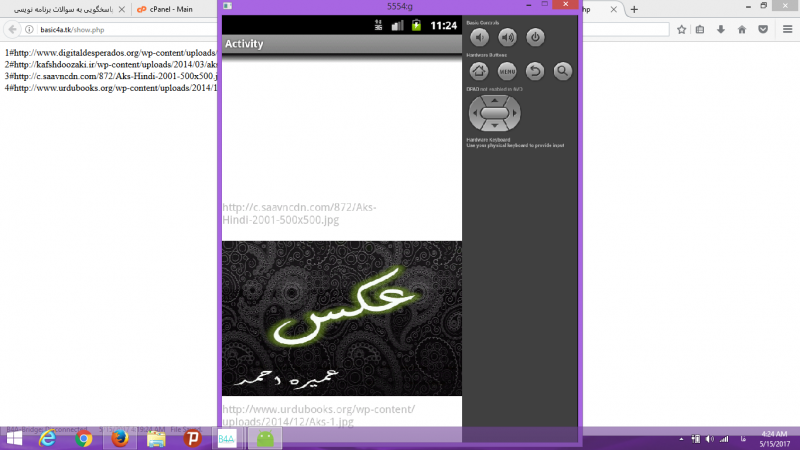Tap the emulator MENU hardware button
This screenshot has width=800, height=450.
pyautogui.click(x=507, y=71)
